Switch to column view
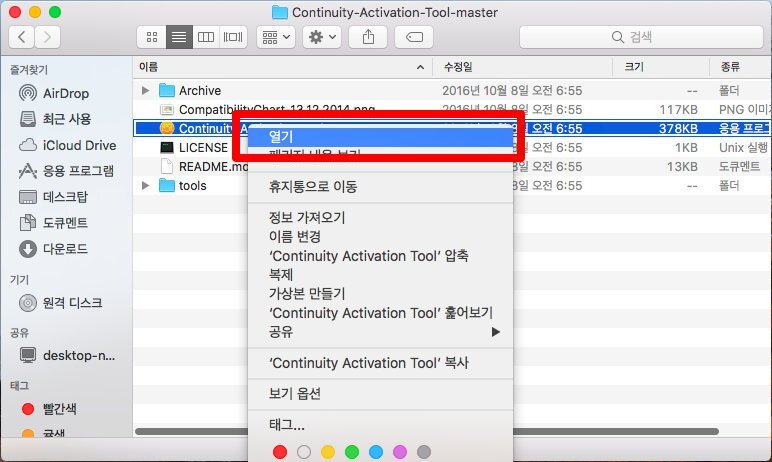 tap(206, 37)
